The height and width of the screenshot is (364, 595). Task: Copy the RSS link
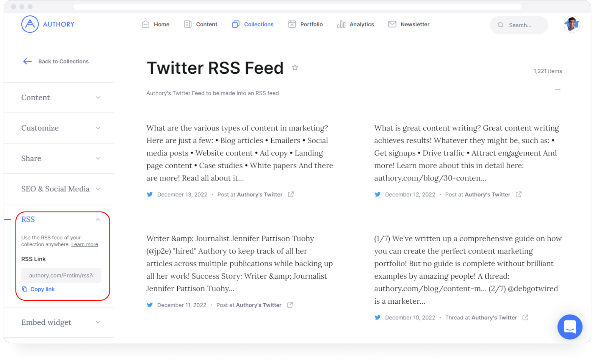pos(38,289)
